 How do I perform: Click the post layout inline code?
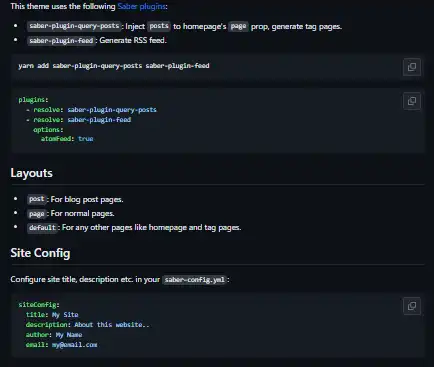click(36, 199)
